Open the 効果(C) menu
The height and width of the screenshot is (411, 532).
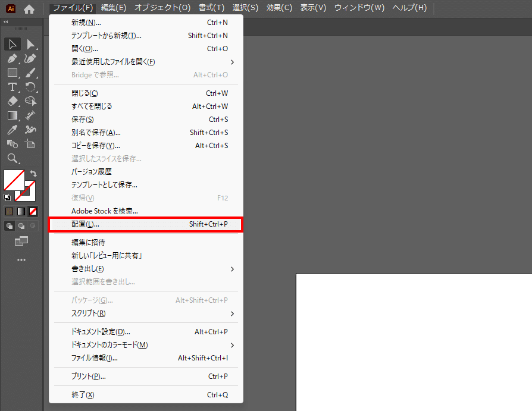[x=279, y=8]
